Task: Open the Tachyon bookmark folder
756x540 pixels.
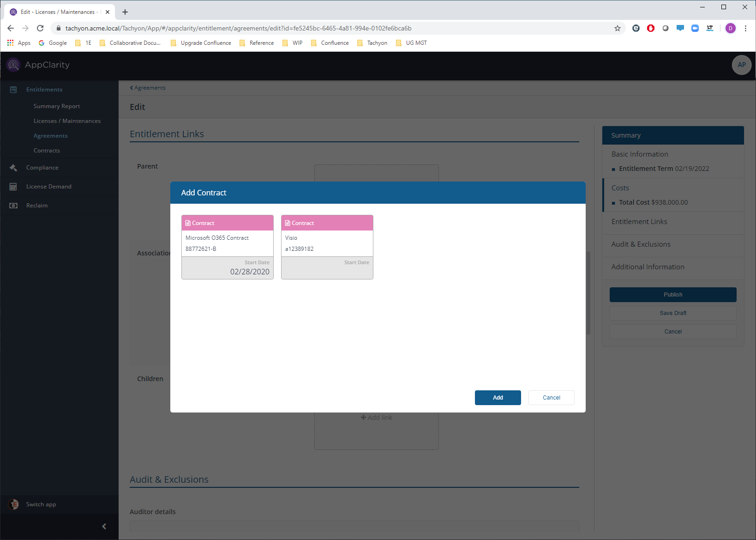Action: (372, 43)
